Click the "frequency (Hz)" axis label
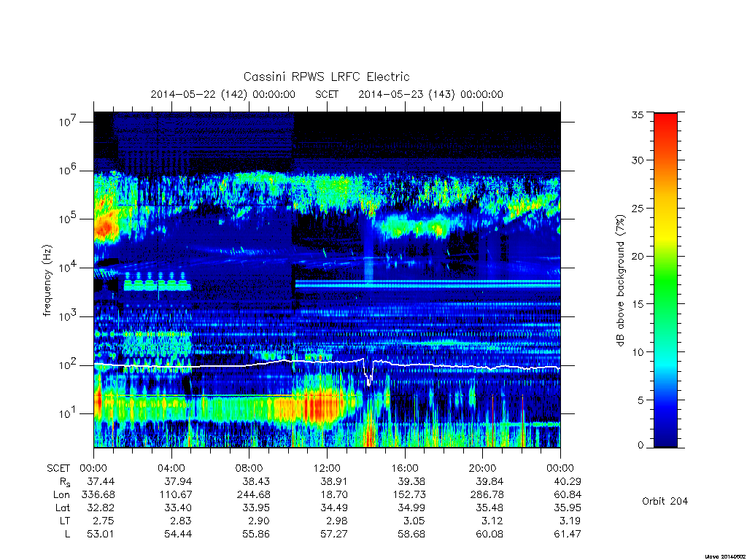The width and height of the screenshot is (747, 560). coord(47,281)
